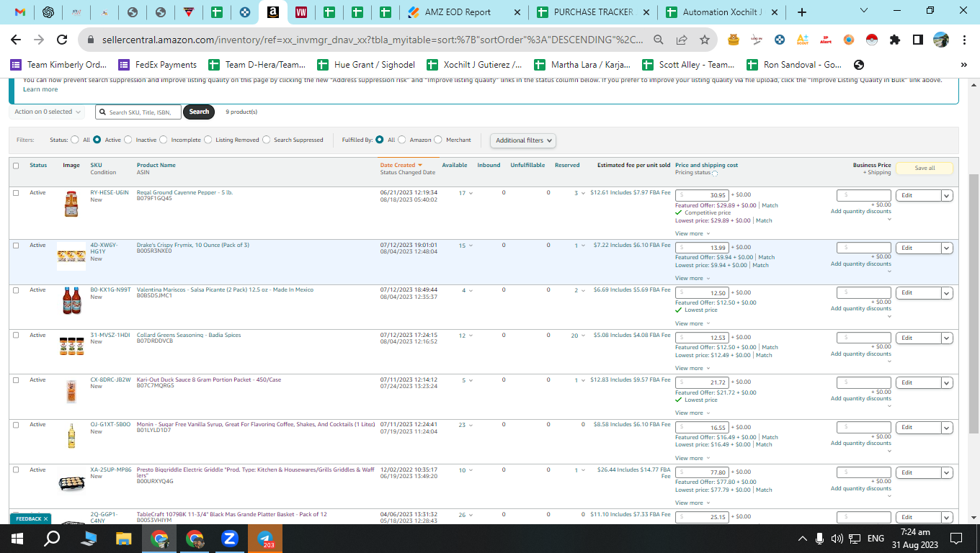Screen dimensions: 980x553
Task: Select the Merchant fulfilled-by radio
Action: [x=438, y=140]
